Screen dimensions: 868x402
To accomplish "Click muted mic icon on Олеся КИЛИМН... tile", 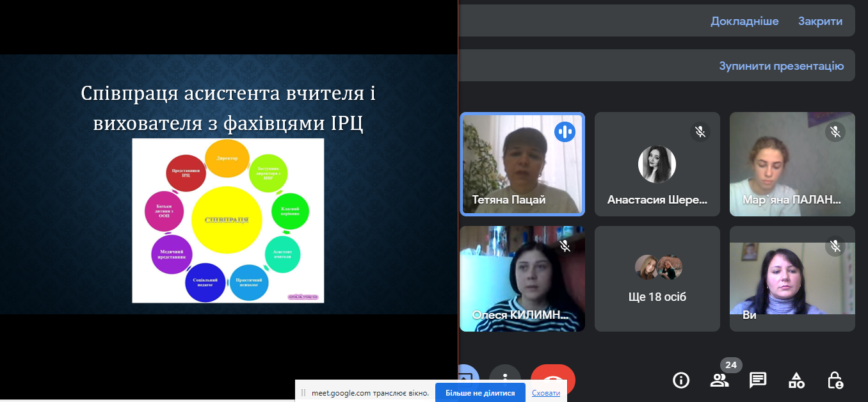I will click(x=565, y=246).
